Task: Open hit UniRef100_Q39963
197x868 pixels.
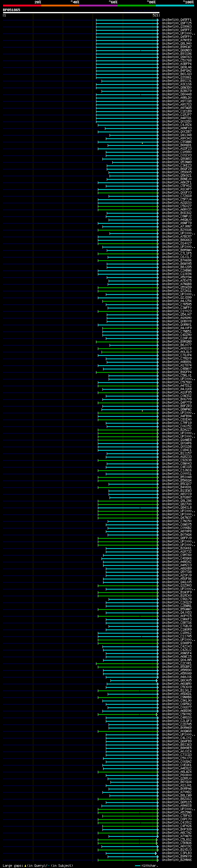Action: (176, 26)
